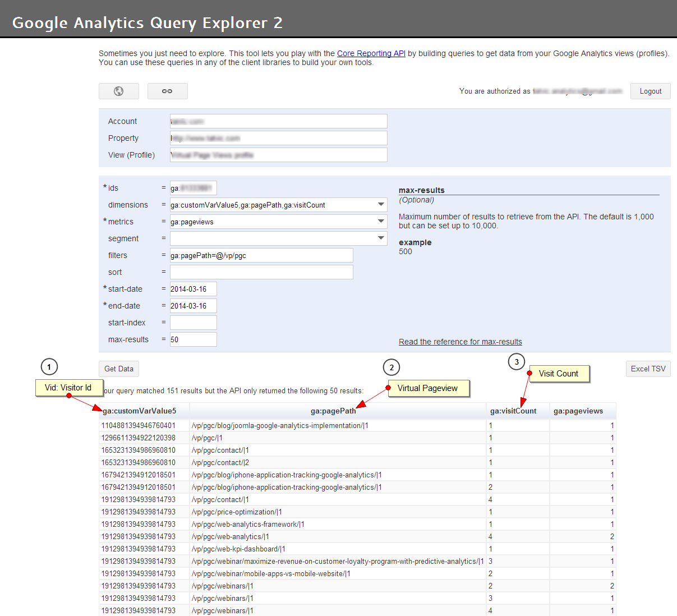Focus the empty sort input field

click(261, 272)
